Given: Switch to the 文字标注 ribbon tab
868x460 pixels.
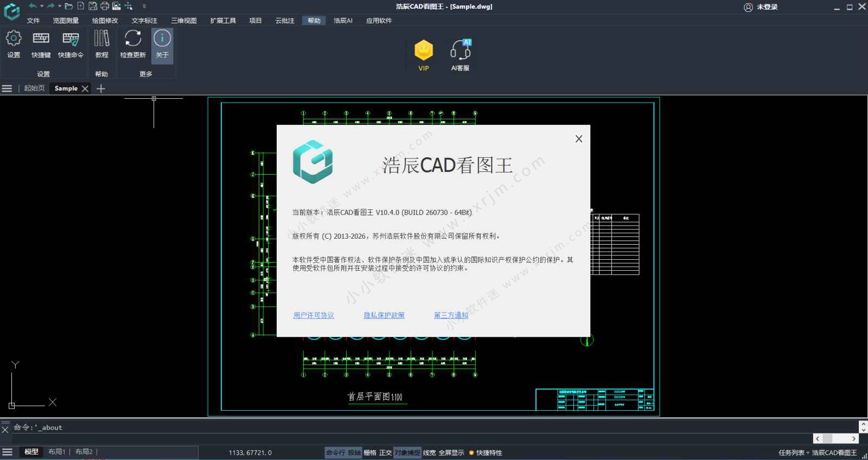Looking at the screenshot, I should tap(144, 21).
